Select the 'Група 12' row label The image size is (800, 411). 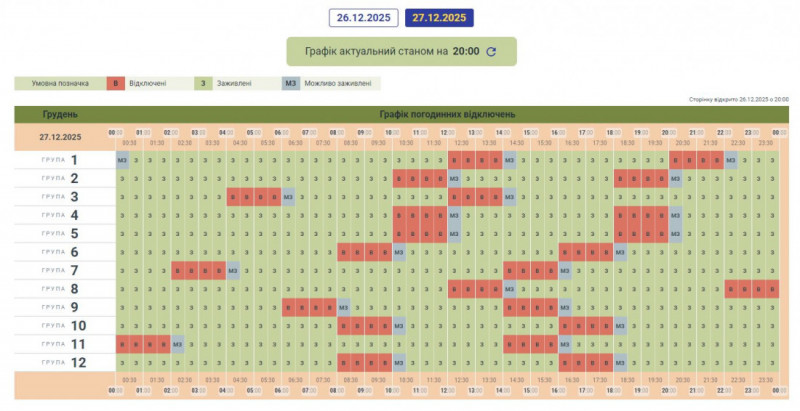click(x=60, y=362)
